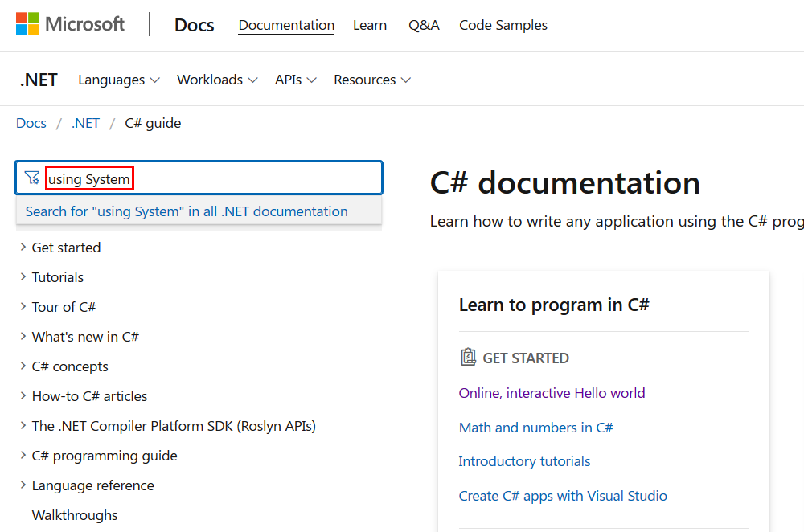Image resolution: width=804 pixels, height=532 pixels.
Task: Go to Docs breadcrumb link
Action: (31, 123)
